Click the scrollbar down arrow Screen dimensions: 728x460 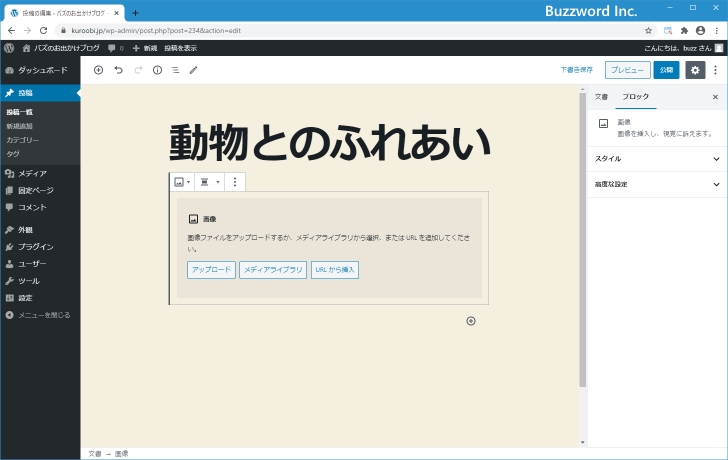[583, 442]
